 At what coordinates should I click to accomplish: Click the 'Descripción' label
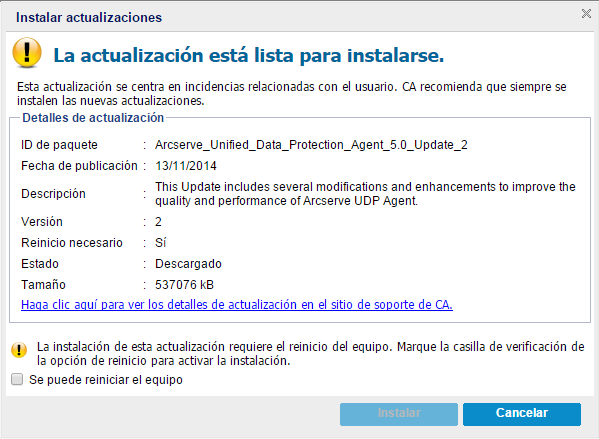(53, 194)
